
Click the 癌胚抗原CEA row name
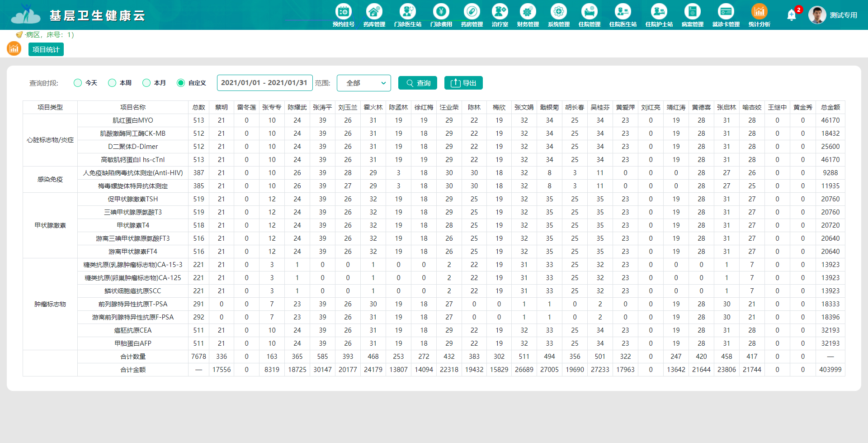(x=133, y=330)
